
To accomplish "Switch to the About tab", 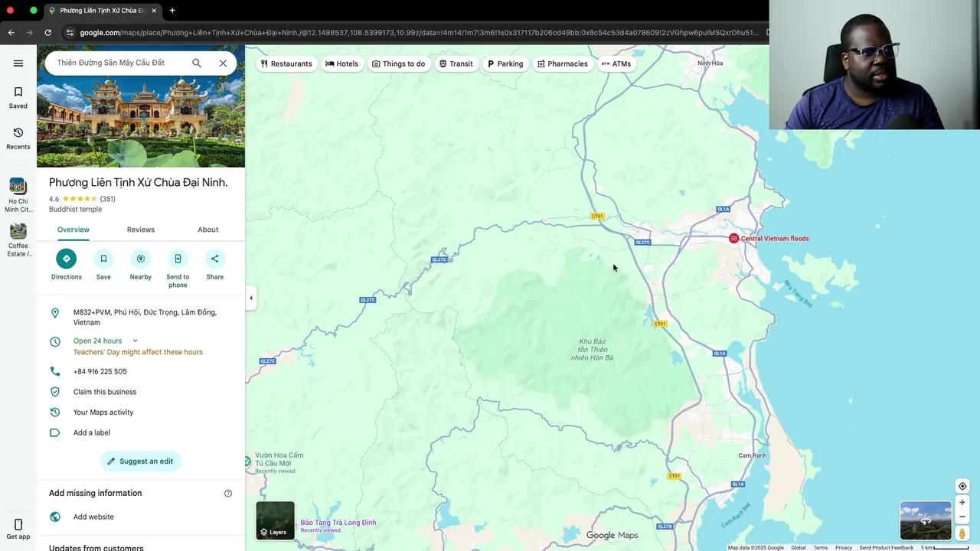I will coord(208,230).
